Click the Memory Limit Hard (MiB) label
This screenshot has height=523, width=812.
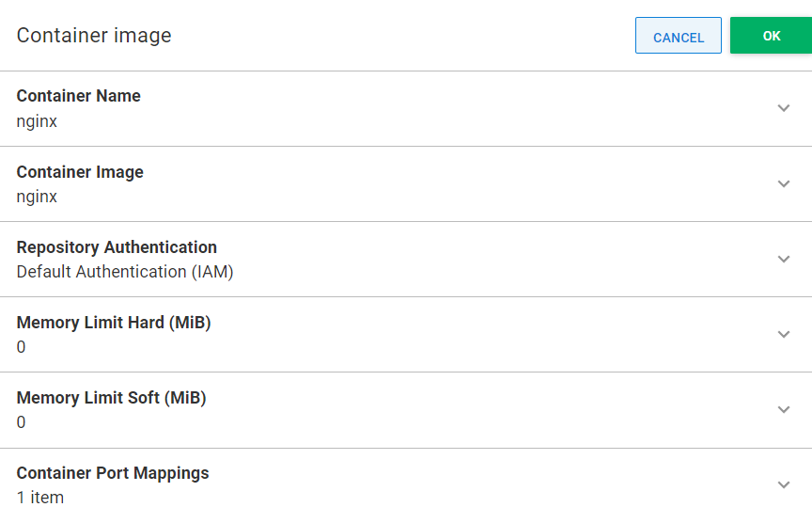point(114,323)
